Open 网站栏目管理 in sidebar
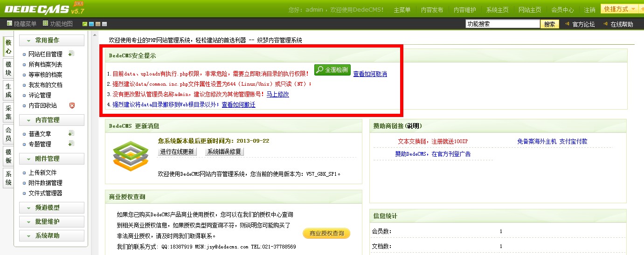 [45, 54]
